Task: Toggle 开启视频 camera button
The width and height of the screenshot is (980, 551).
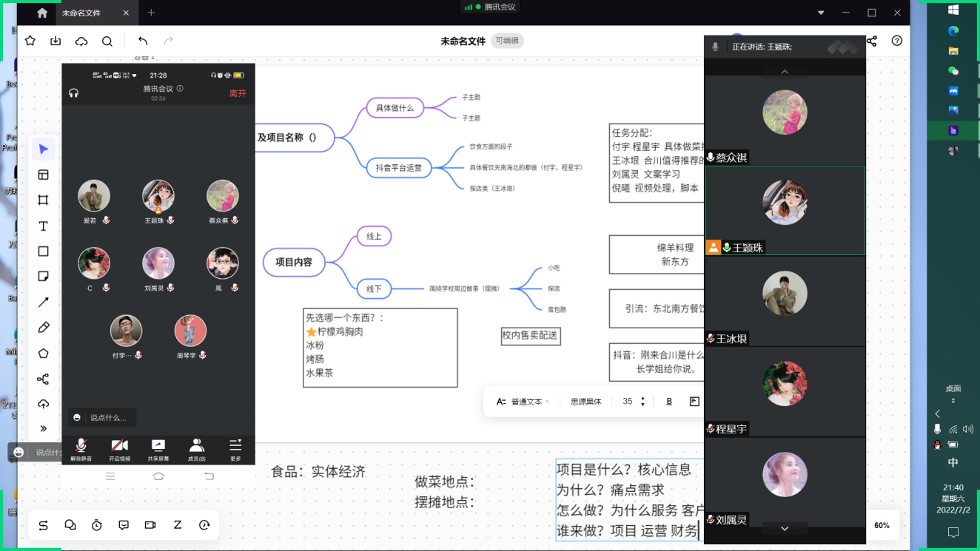Action: tap(119, 449)
